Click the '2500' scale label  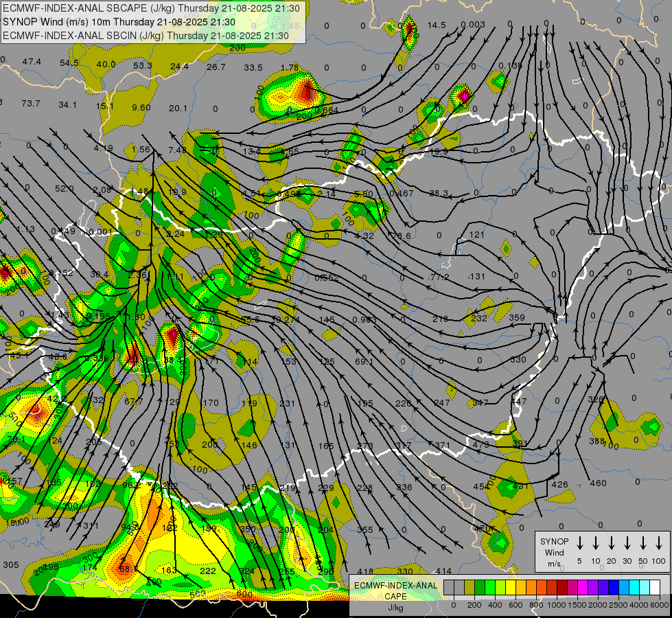click(618, 605)
